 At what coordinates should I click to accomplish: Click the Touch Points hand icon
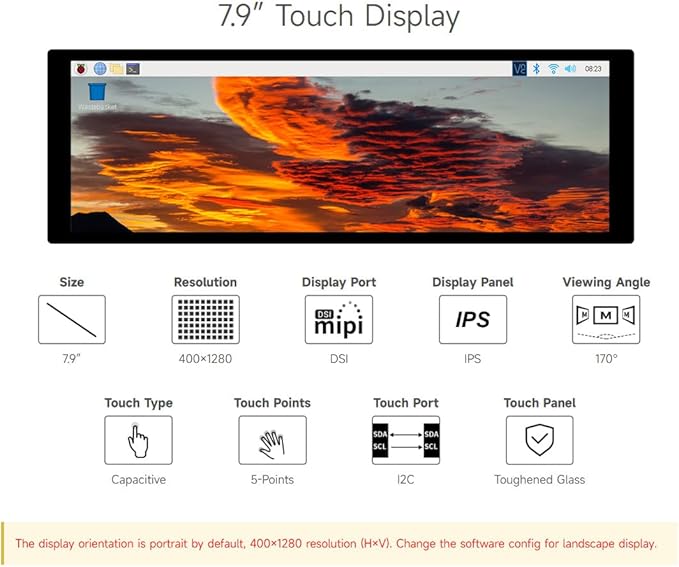[272, 440]
